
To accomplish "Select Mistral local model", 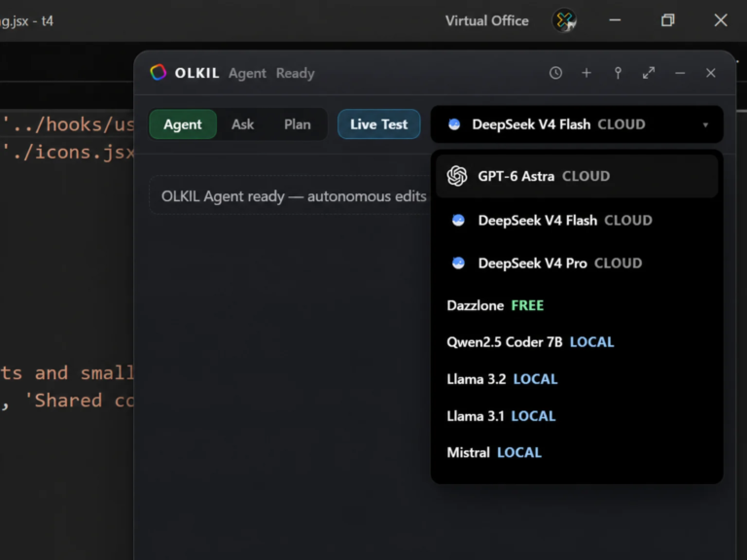I will (x=577, y=452).
